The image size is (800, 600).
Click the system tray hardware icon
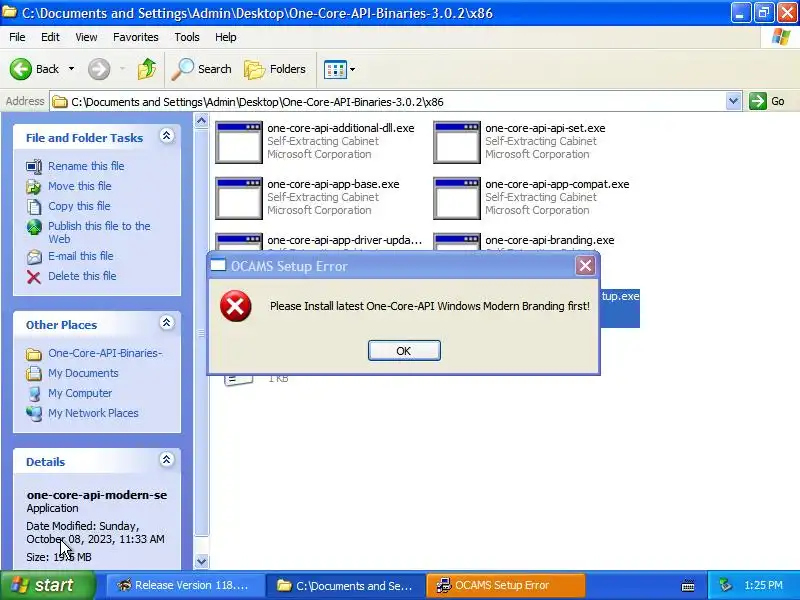(725, 585)
